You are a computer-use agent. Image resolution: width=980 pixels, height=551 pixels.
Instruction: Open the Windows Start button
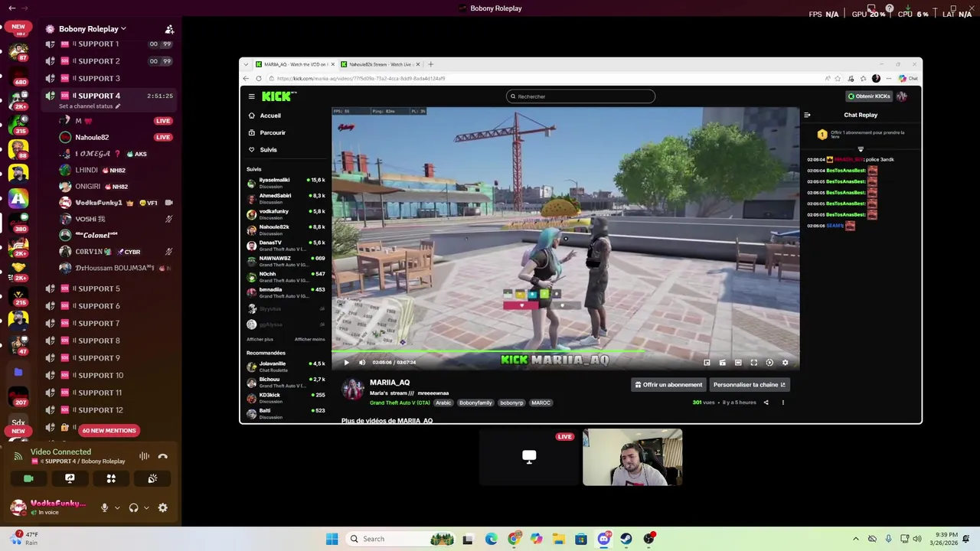point(332,539)
